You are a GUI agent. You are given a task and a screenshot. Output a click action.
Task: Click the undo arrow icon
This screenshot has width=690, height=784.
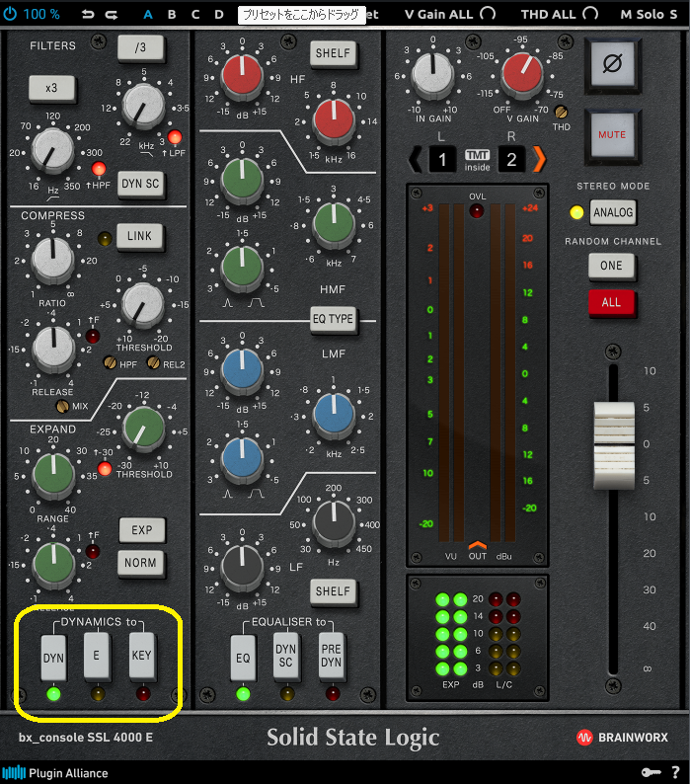tap(88, 15)
